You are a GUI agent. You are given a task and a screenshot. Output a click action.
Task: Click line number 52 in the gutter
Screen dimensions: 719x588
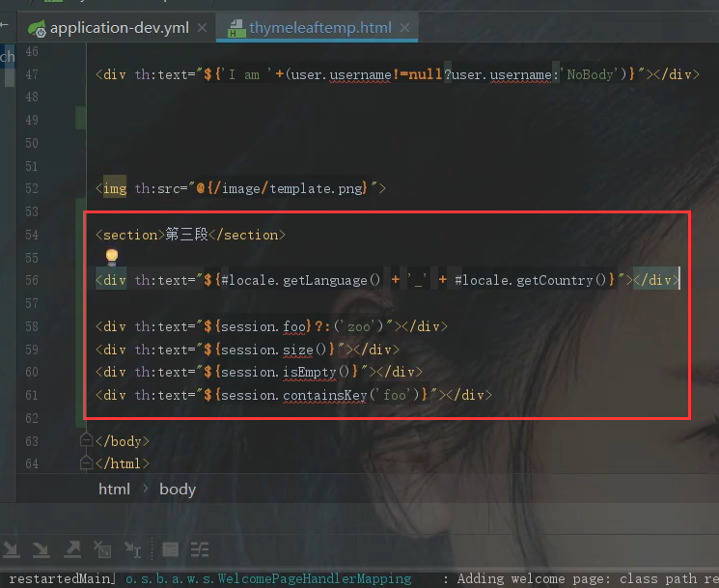coord(32,188)
